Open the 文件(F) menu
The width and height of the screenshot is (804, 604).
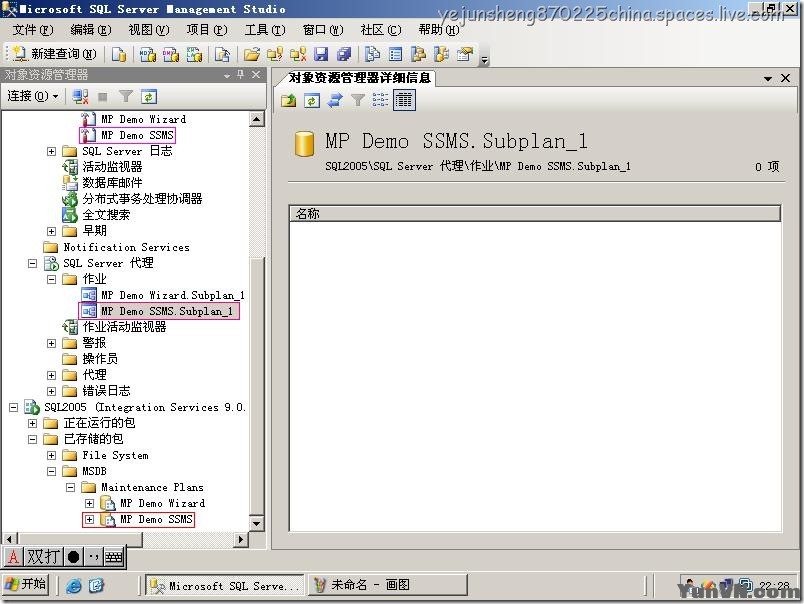click(x=32, y=30)
